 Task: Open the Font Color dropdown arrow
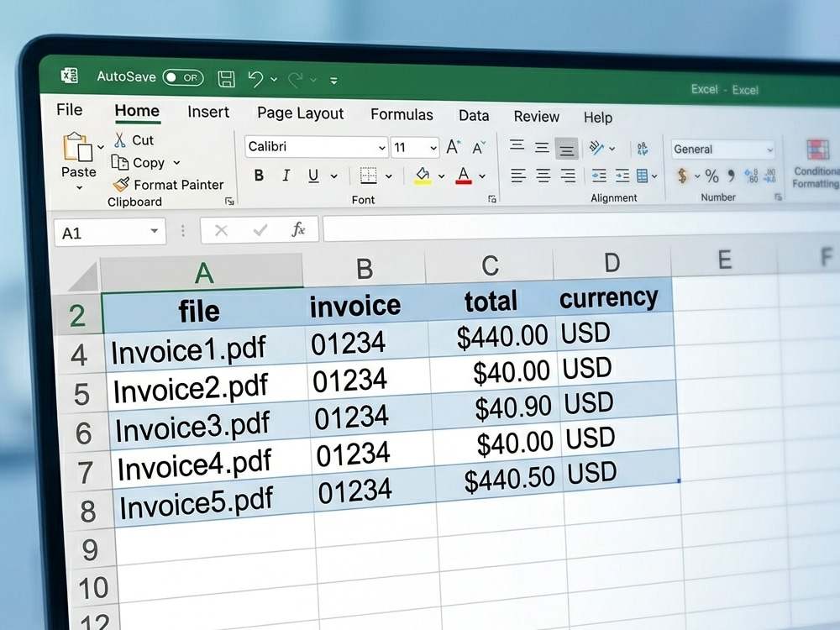pos(482,176)
